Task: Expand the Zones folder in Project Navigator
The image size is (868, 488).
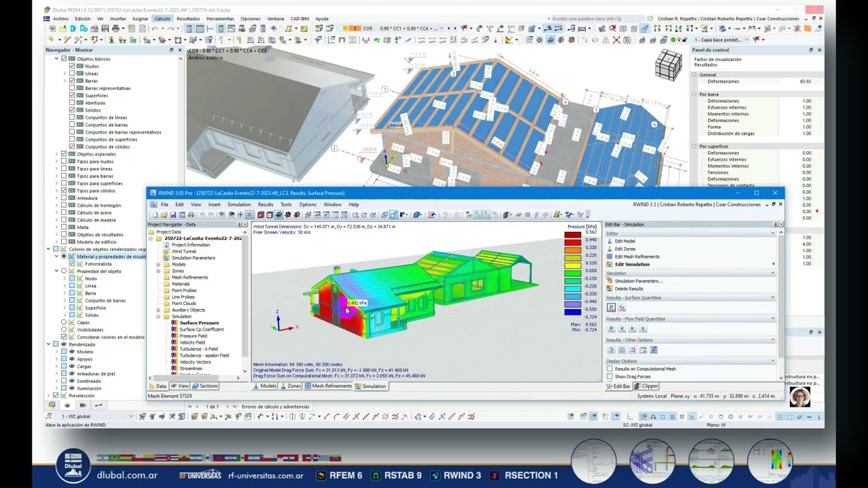Action: tap(158, 270)
